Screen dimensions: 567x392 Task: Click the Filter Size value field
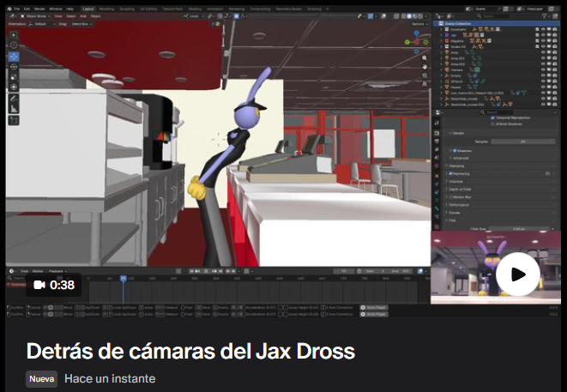[519, 228]
